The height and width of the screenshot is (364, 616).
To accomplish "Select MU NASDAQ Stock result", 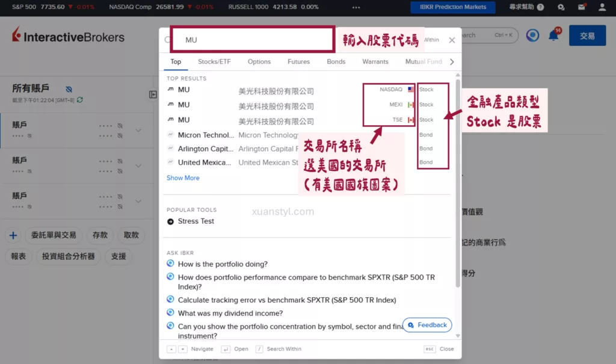I will click(x=308, y=90).
